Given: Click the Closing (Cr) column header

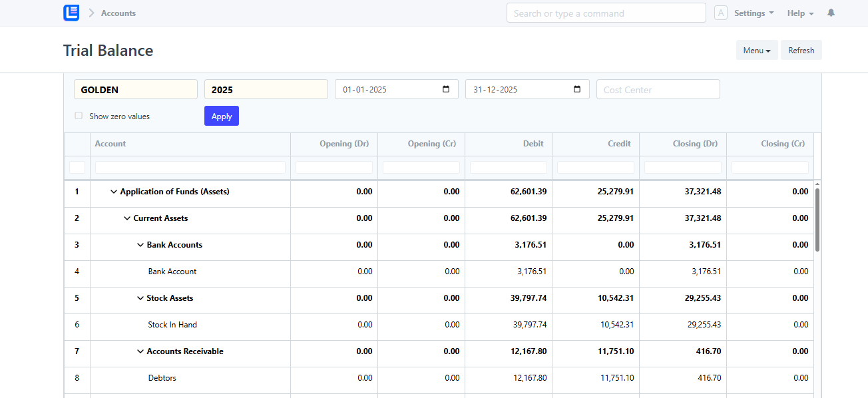Looking at the screenshot, I should pos(770,144).
